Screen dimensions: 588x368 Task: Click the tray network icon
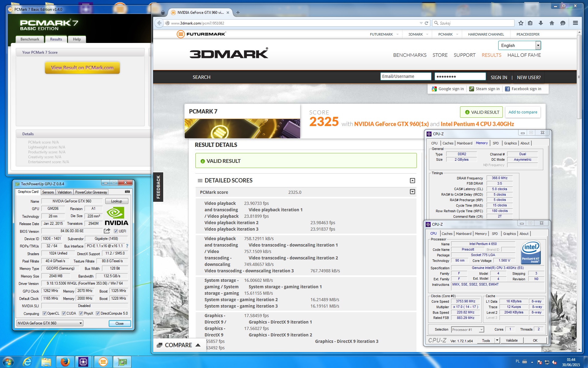[547, 362]
